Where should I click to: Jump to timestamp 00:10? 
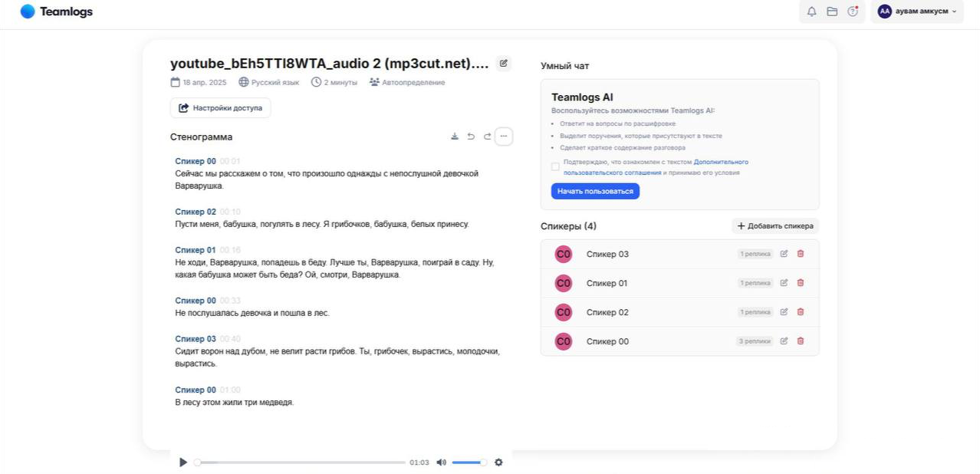click(230, 212)
